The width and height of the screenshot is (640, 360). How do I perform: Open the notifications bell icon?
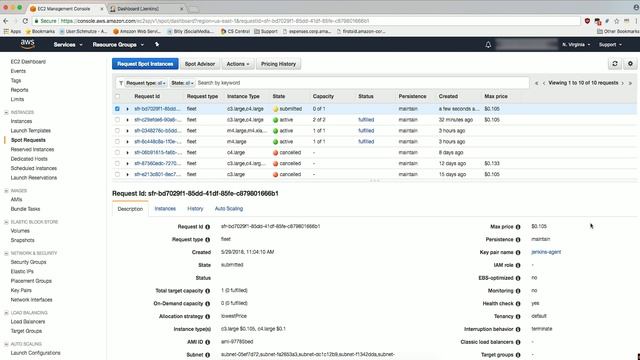488,44
